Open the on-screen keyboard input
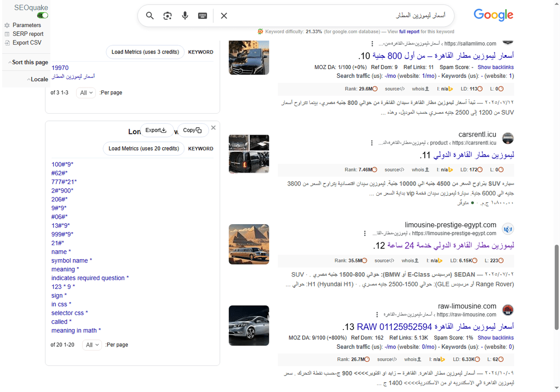The height and width of the screenshot is (392, 560). point(202,15)
